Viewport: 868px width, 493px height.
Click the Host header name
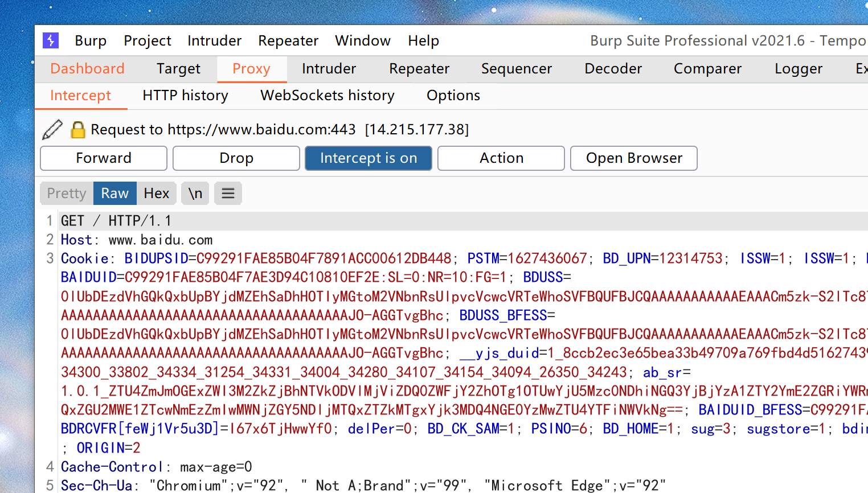pos(76,240)
